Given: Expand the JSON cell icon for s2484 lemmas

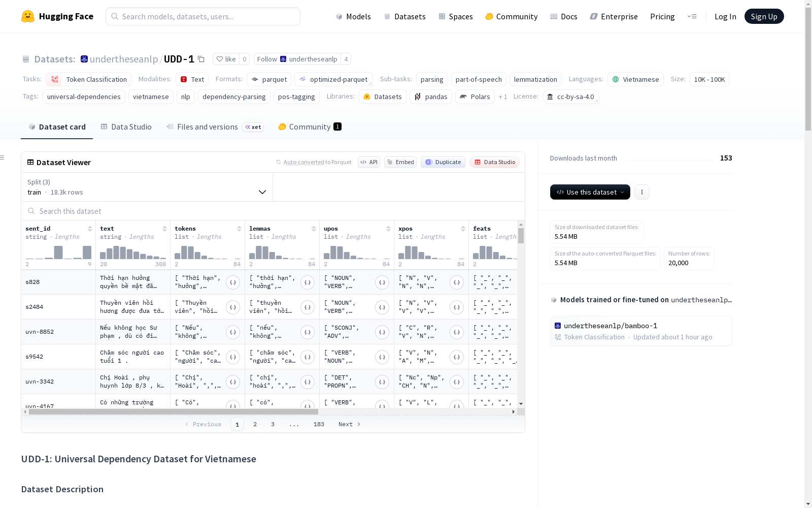Looking at the screenshot, I should (308, 307).
